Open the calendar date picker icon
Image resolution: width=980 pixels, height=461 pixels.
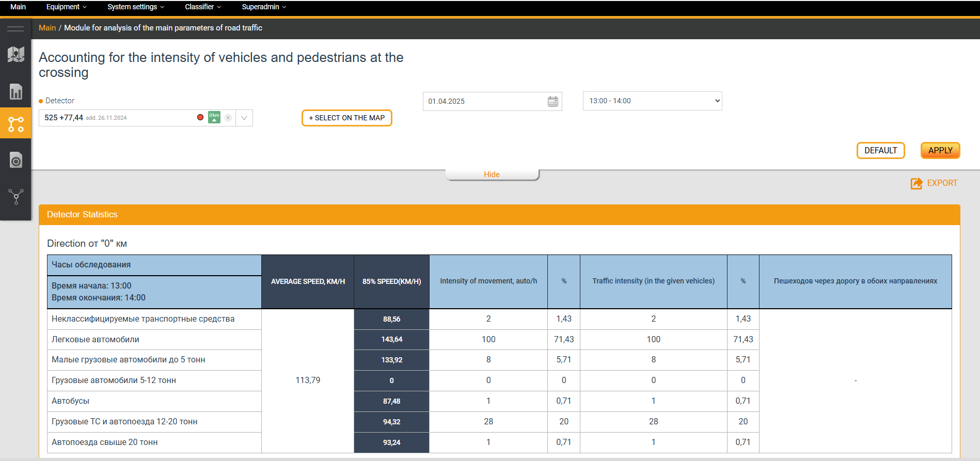click(x=553, y=101)
